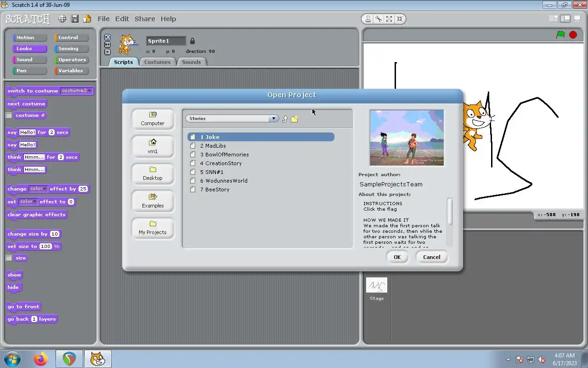This screenshot has height=368, width=588.
Task: Click the Scratch cat taskbar icon
Action: 97,359
